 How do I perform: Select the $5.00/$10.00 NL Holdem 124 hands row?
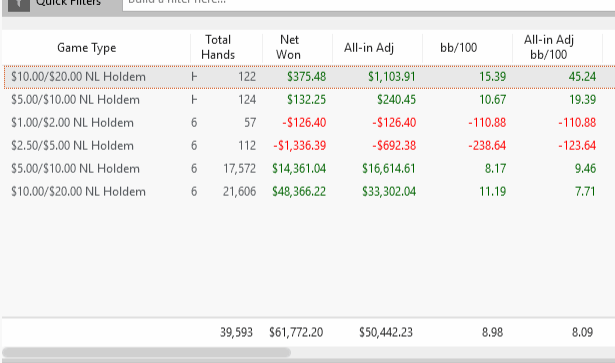coord(309,100)
